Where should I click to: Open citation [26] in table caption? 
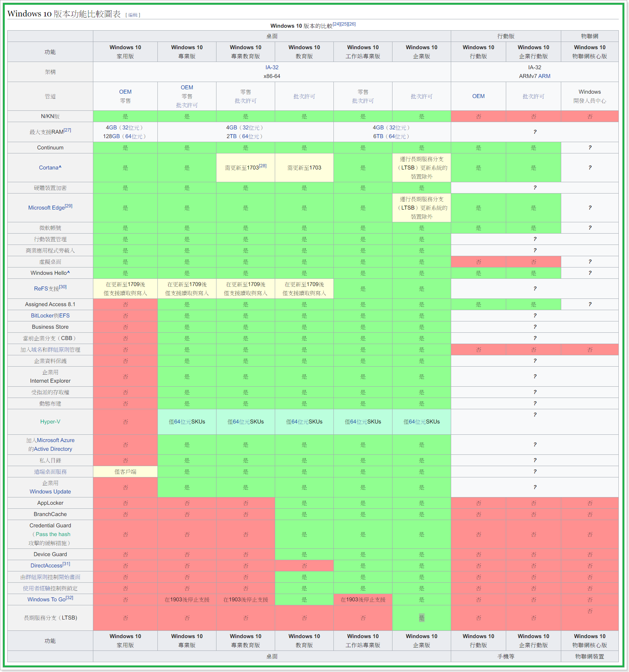point(352,24)
